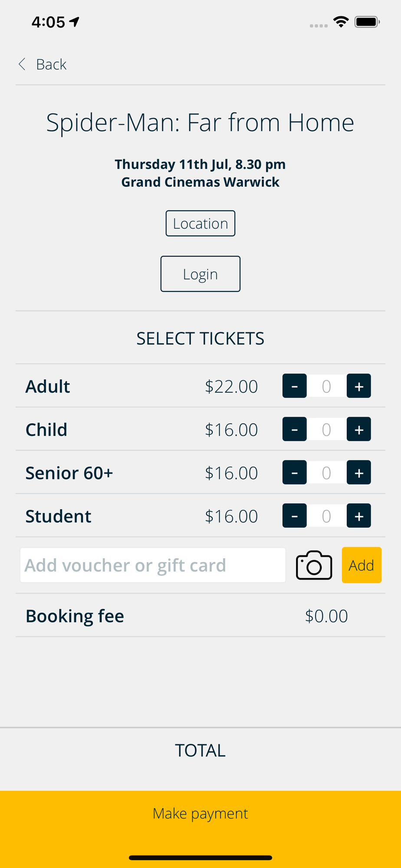Screen dimensions: 401x868
Task: Remove one Child ticket using minus
Action: [294, 429]
